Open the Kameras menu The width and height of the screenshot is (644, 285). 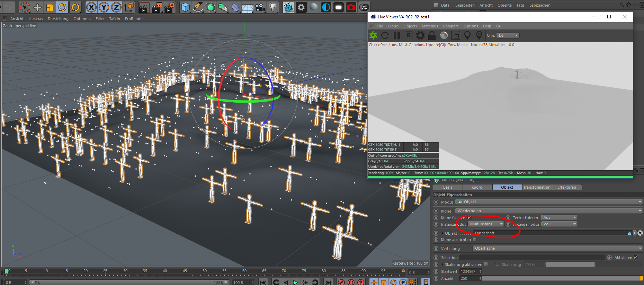[x=36, y=19]
